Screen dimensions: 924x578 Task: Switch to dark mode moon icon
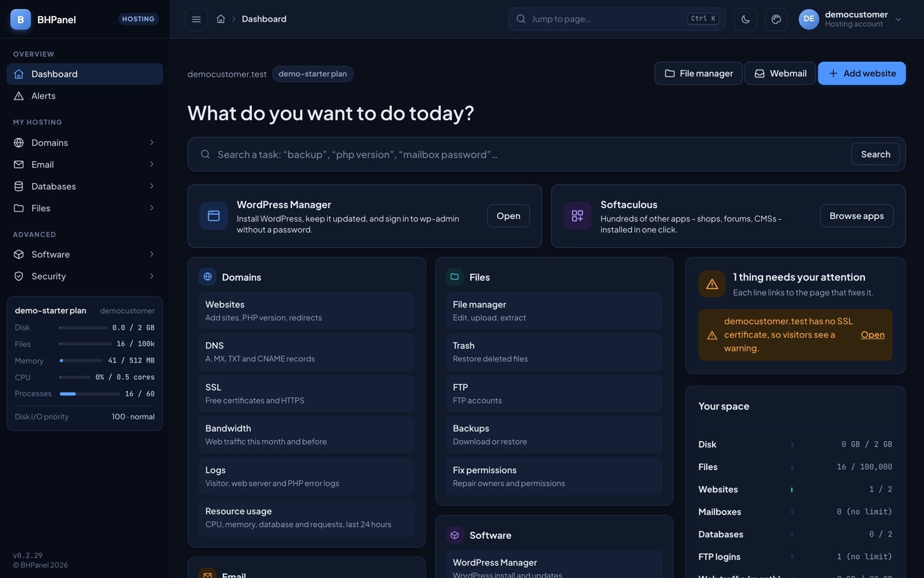tap(746, 19)
